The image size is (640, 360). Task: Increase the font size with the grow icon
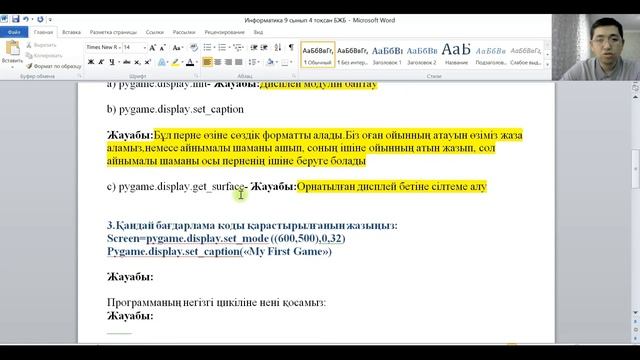pos(153,48)
